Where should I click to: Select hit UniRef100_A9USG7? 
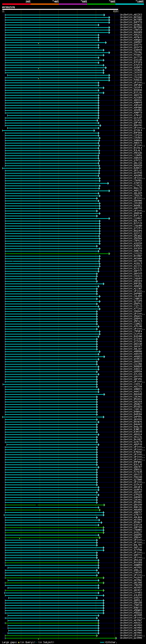(131, 623)
